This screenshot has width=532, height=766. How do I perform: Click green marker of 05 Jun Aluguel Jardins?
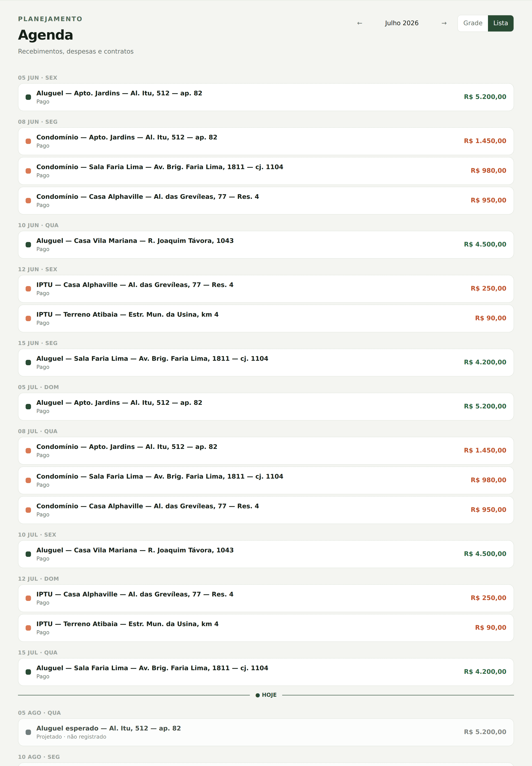[28, 97]
